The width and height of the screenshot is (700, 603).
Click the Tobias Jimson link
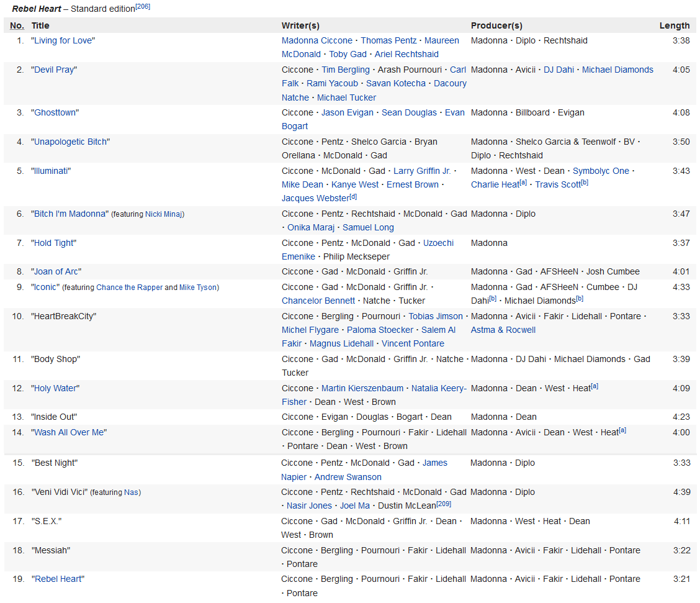tap(436, 316)
